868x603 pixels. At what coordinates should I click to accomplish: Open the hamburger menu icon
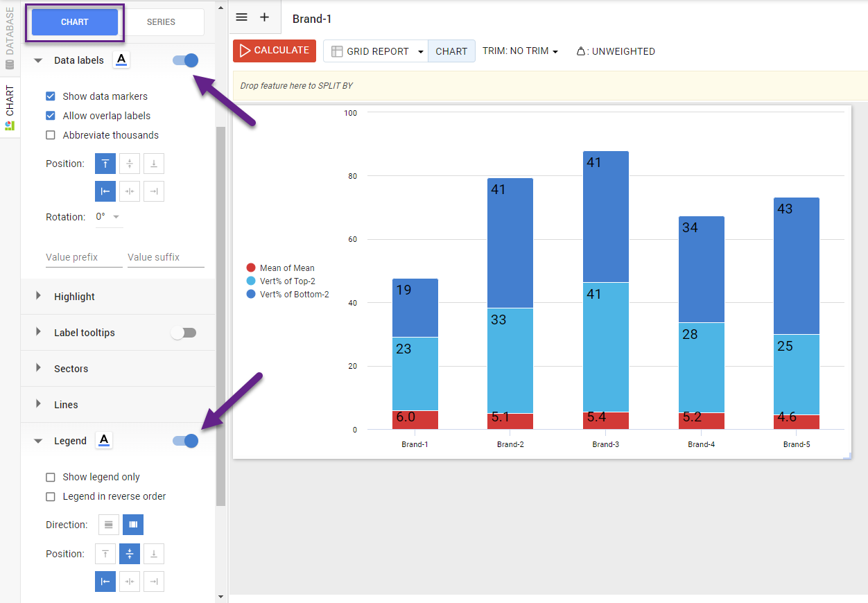(241, 17)
